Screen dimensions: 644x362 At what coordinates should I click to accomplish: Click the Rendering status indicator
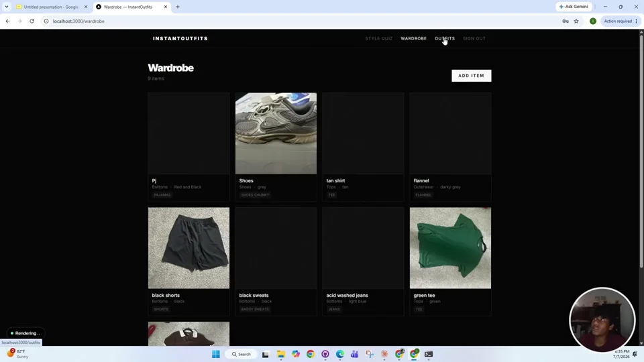click(26, 333)
